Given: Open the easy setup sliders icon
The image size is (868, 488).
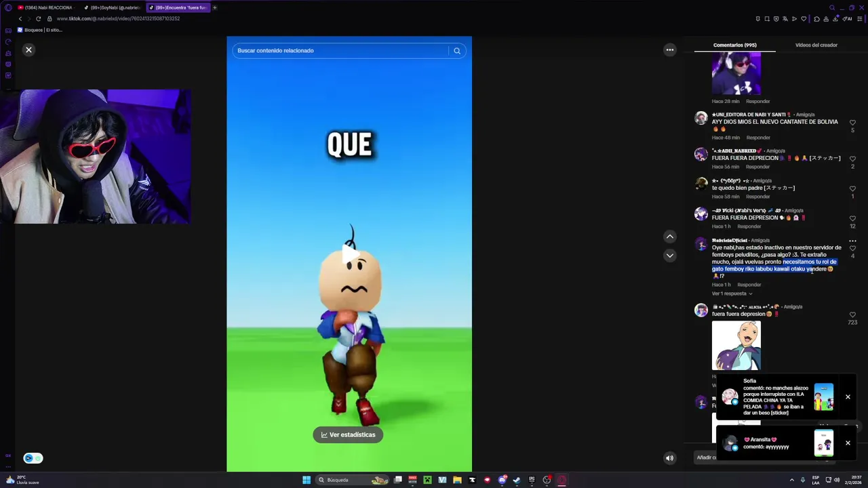Looking at the screenshot, I should coord(859,19).
